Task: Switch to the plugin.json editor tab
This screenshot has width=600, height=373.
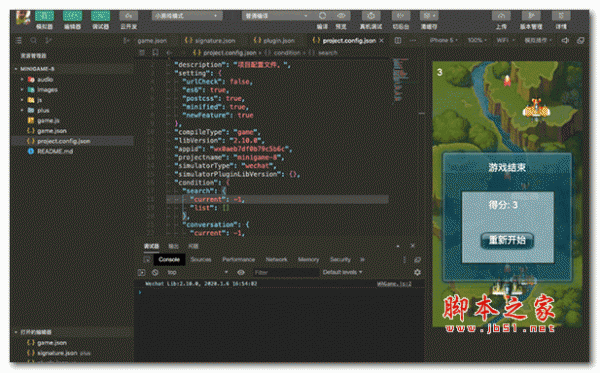Action: pyautogui.click(x=275, y=41)
